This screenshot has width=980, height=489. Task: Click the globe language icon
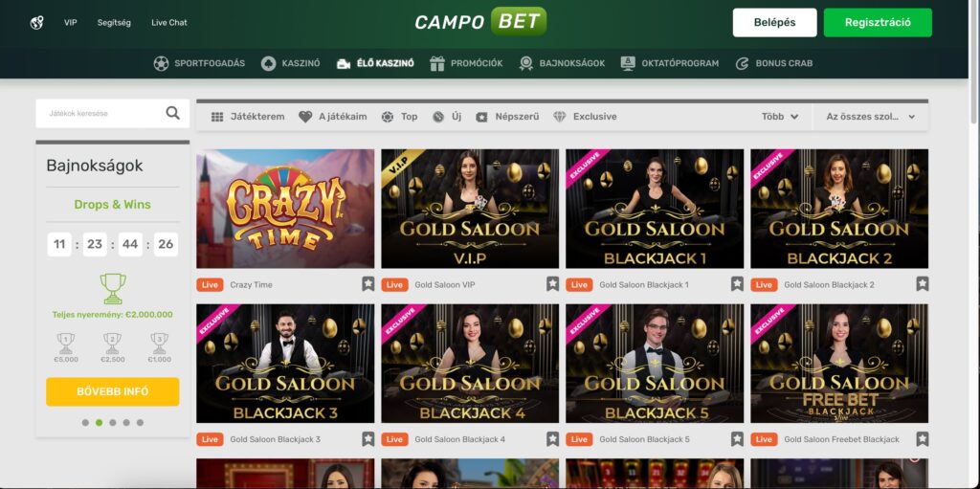tap(37, 23)
